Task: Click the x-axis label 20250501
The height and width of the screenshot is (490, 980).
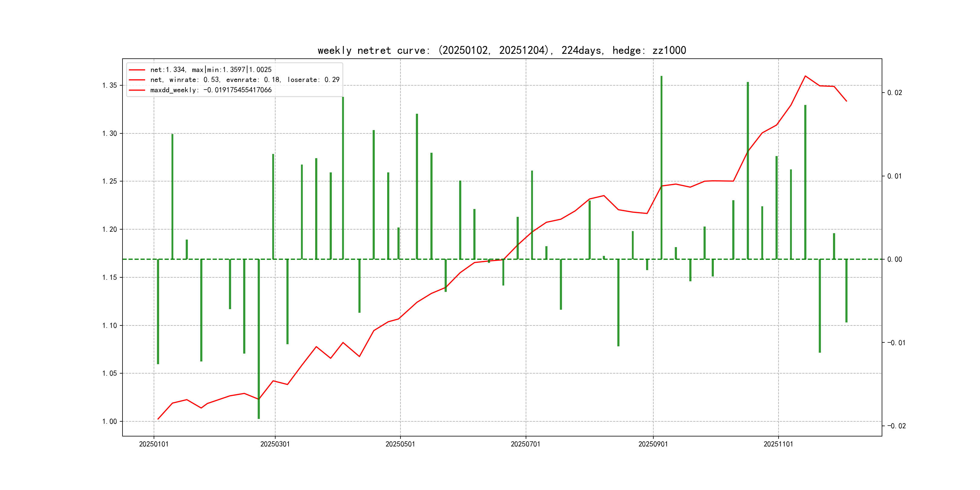Action: pyautogui.click(x=400, y=444)
